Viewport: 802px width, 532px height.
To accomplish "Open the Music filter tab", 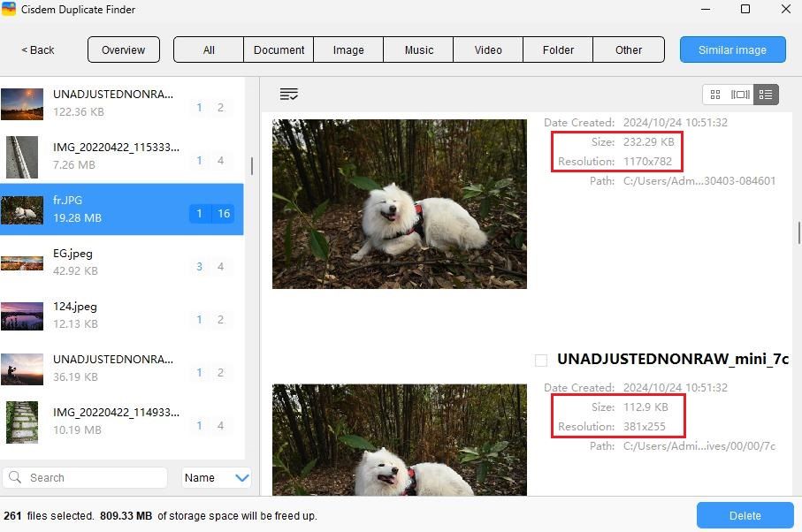I will coord(417,49).
